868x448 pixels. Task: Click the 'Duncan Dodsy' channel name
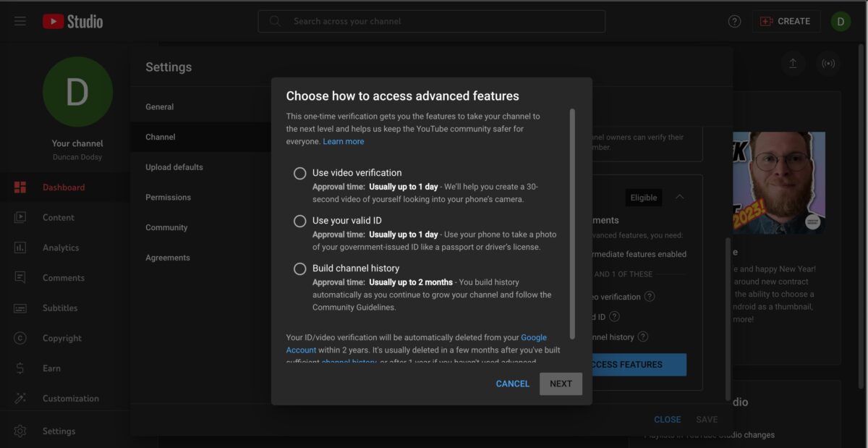tap(77, 157)
